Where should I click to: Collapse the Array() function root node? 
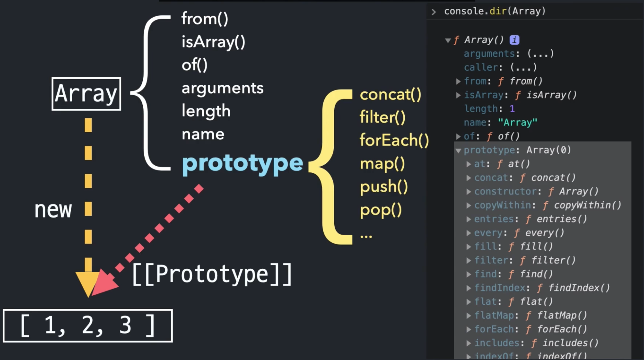click(x=448, y=41)
